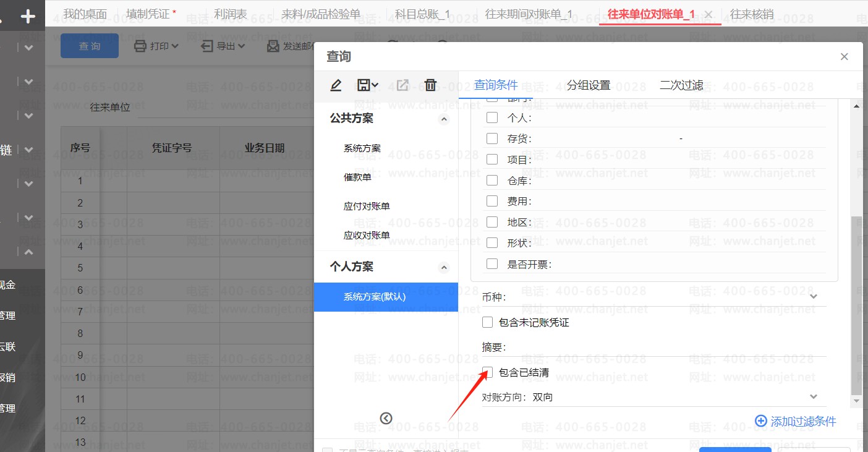
Task: Click the pencil edit scheme icon
Action: (336, 85)
